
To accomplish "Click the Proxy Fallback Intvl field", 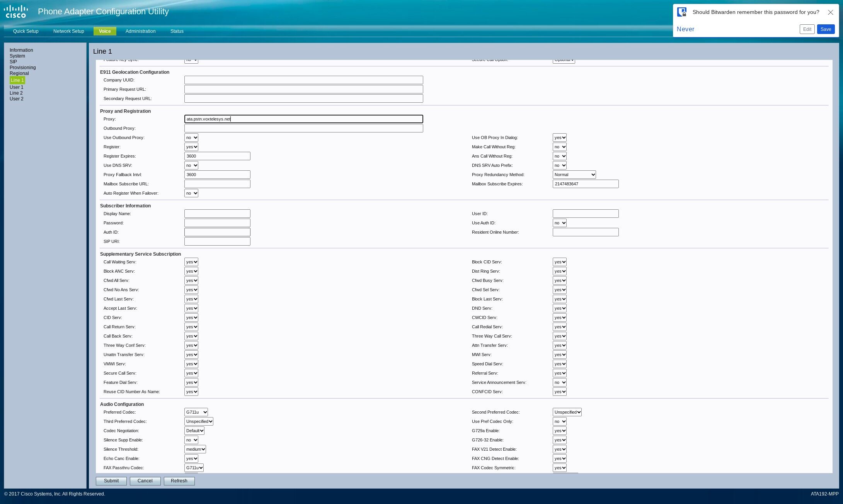I will pyautogui.click(x=217, y=175).
